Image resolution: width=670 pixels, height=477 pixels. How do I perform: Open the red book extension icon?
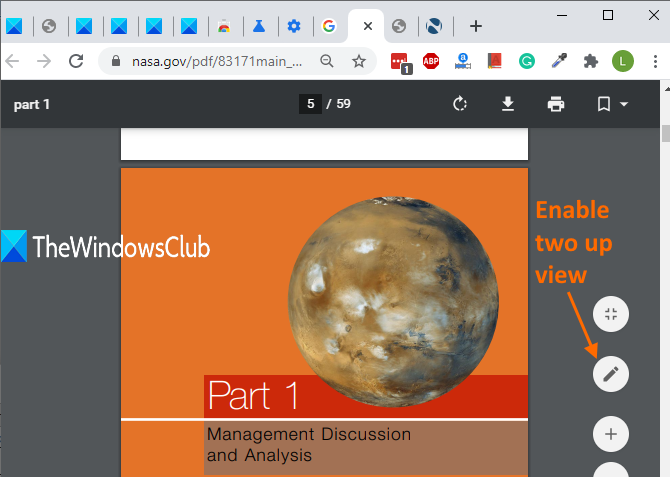click(x=494, y=62)
